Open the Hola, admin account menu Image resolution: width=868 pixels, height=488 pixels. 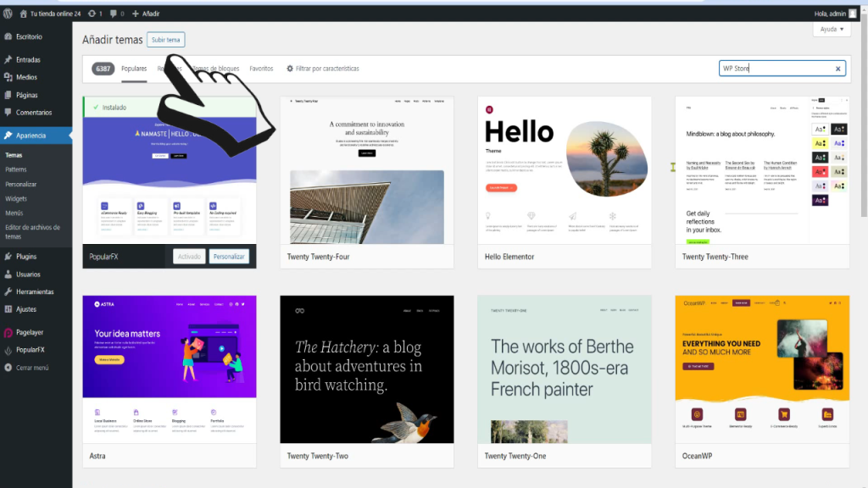pos(835,14)
